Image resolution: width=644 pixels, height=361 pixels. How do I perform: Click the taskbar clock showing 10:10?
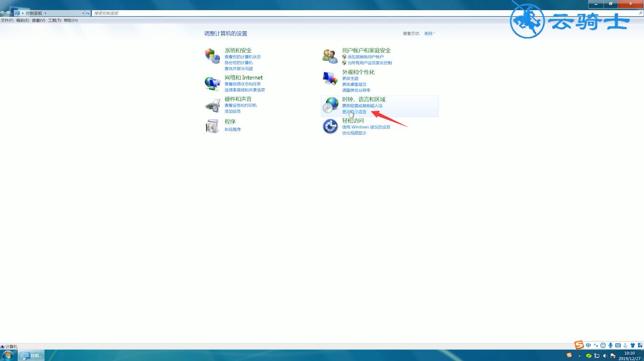point(629,356)
